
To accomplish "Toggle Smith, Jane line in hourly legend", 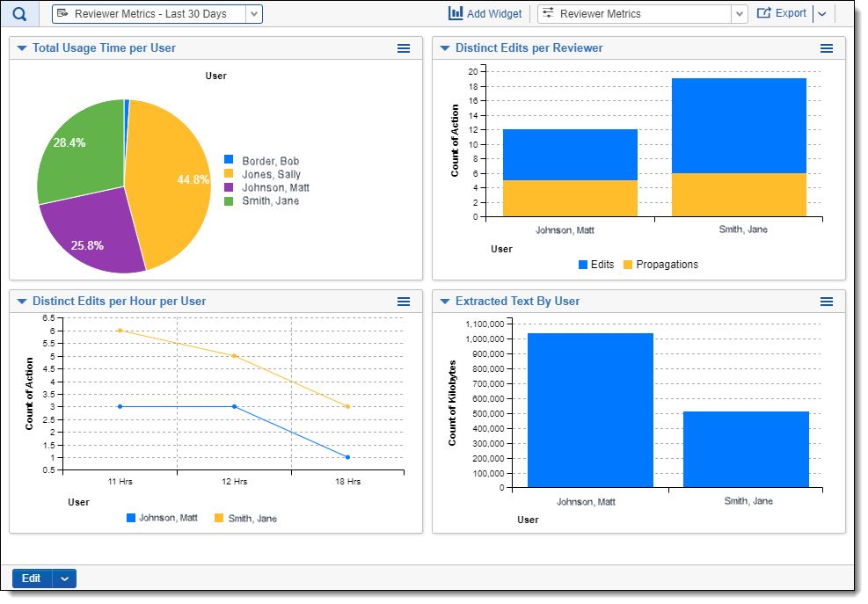I will (x=219, y=518).
